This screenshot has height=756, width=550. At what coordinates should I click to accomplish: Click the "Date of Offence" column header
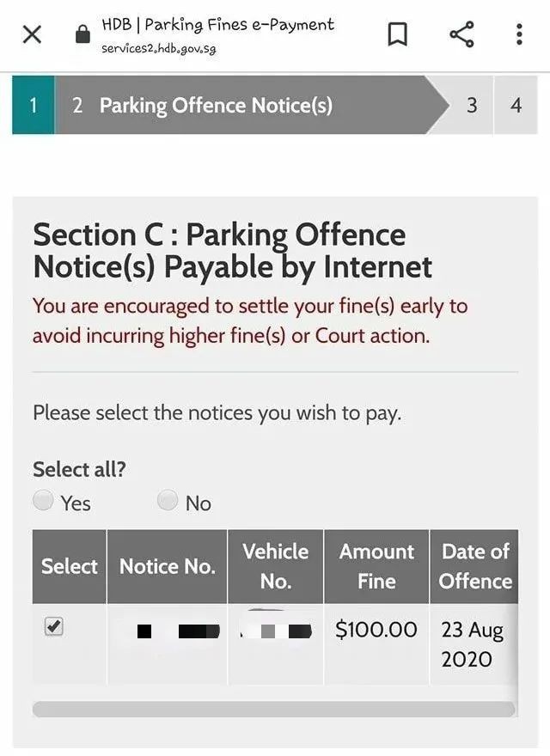(x=474, y=566)
